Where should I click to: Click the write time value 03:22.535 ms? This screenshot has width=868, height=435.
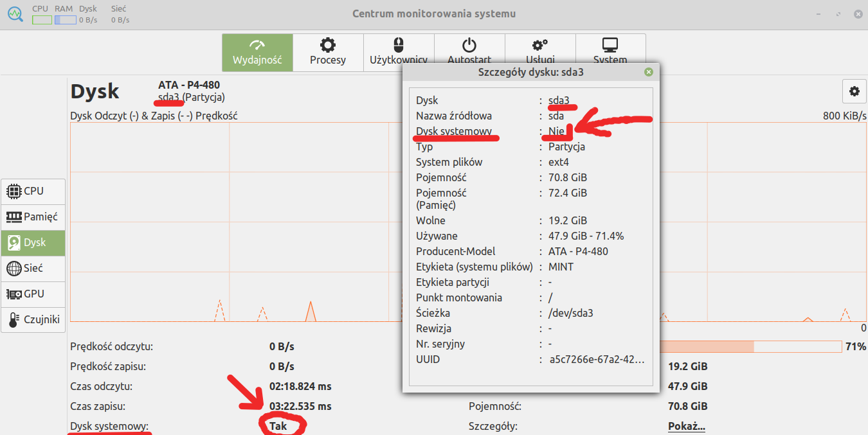300,406
